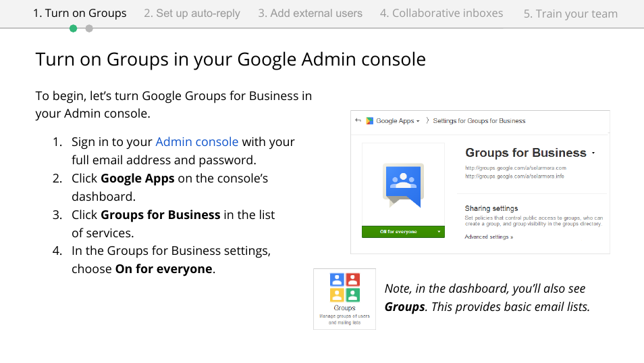Click the back arrow in screenshot header
Image resolution: width=644 pixels, height=363 pixels.
click(x=358, y=120)
